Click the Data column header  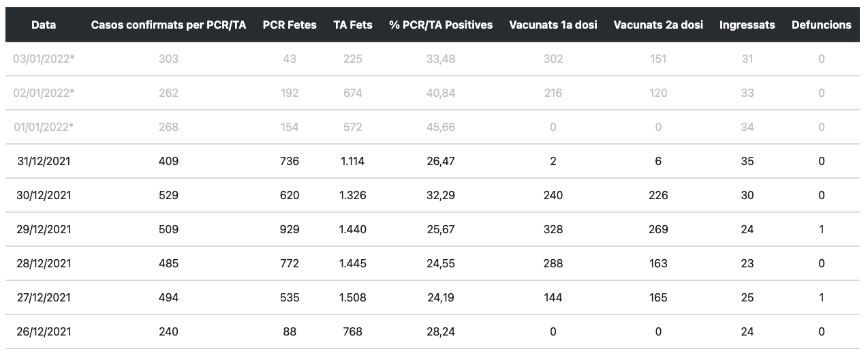[44, 25]
